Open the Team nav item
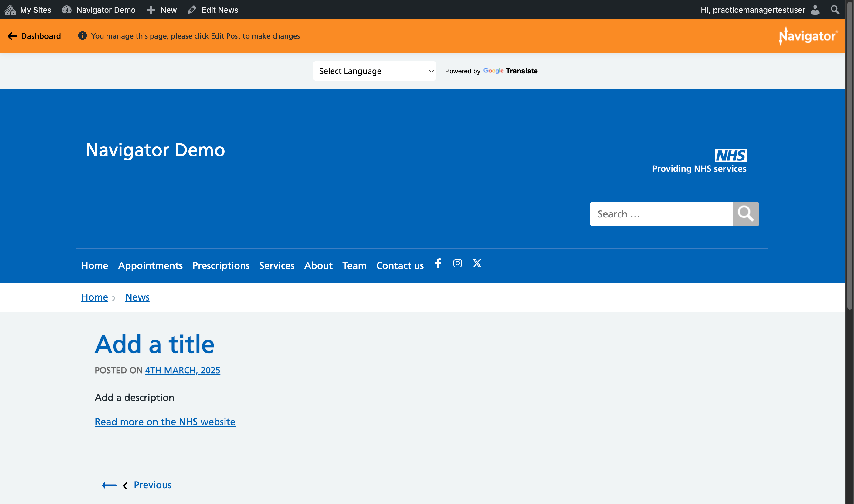 point(354,265)
